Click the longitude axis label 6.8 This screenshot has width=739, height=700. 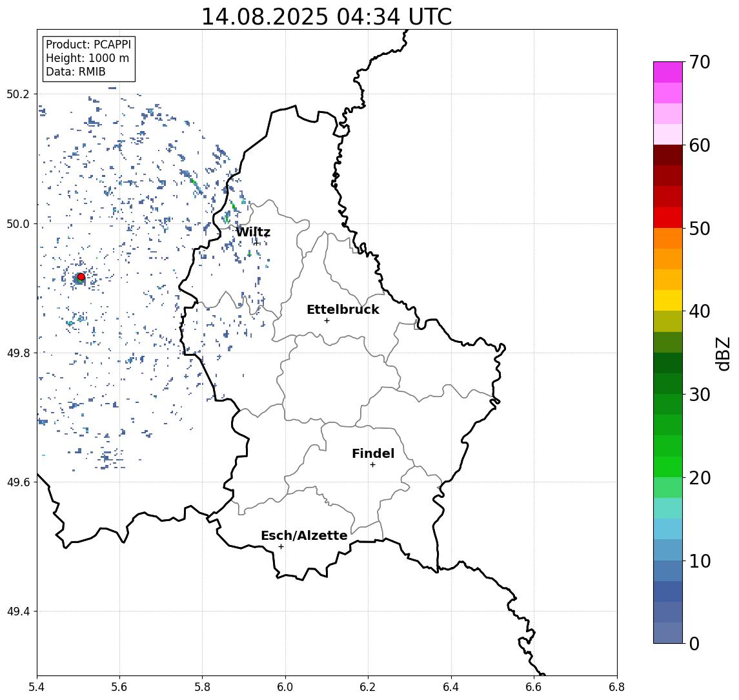[x=616, y=687]
